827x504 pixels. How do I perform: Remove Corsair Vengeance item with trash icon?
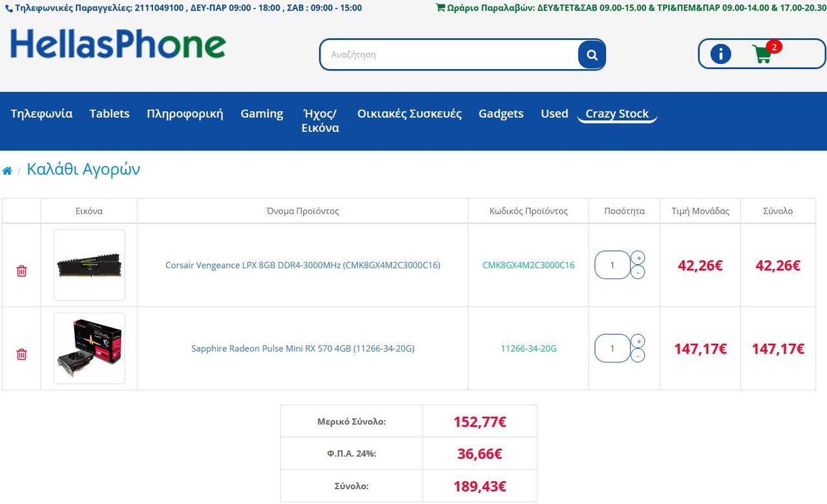click(21, 271)
